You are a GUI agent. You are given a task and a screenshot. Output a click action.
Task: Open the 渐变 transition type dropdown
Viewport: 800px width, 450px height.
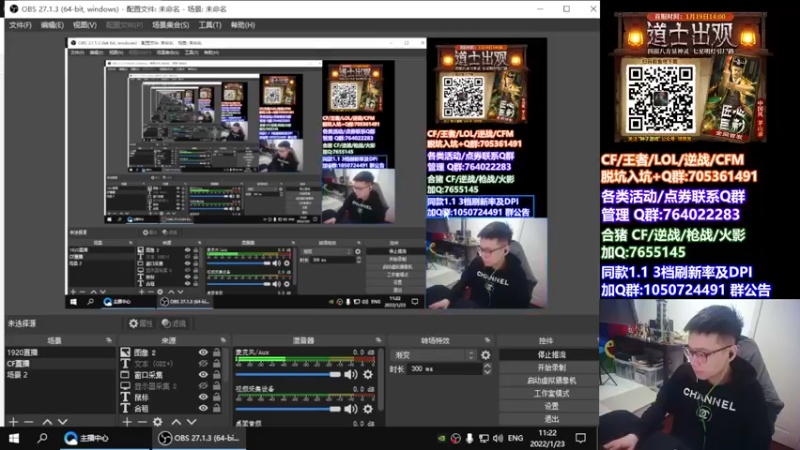pos(434,355)
